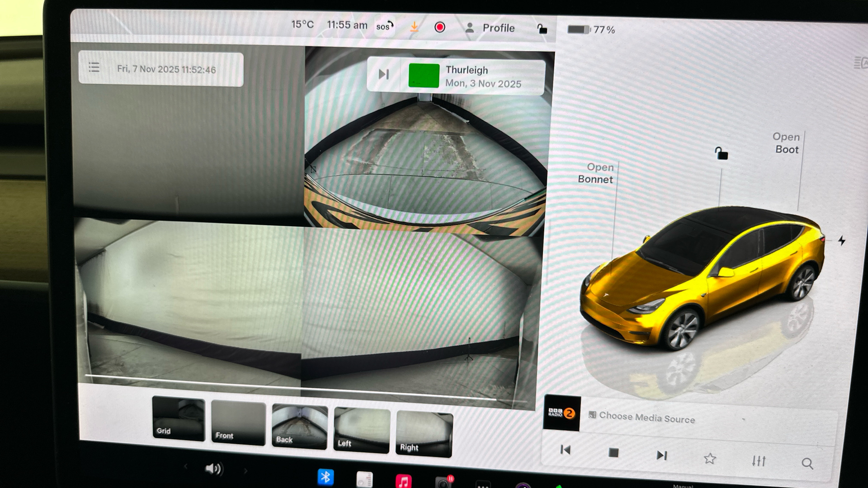Open the dashcam clip list menu

point(94,68)
